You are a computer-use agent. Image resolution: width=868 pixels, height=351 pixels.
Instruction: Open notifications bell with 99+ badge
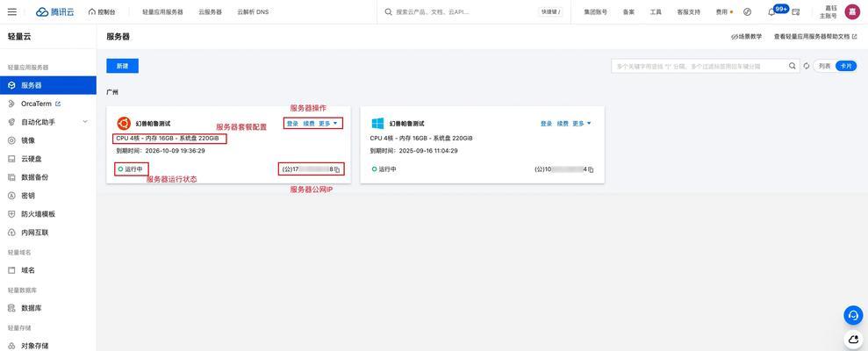coord(771,11)
